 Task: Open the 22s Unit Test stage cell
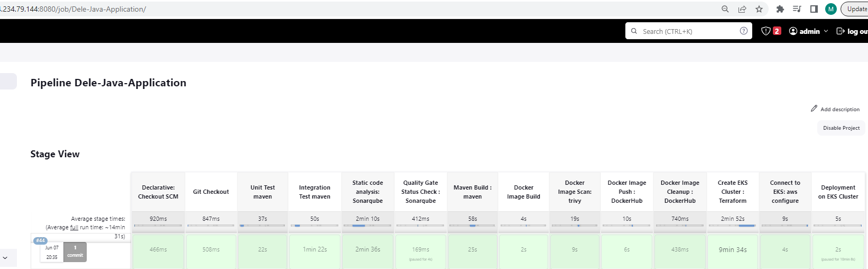tap(263, 252)
